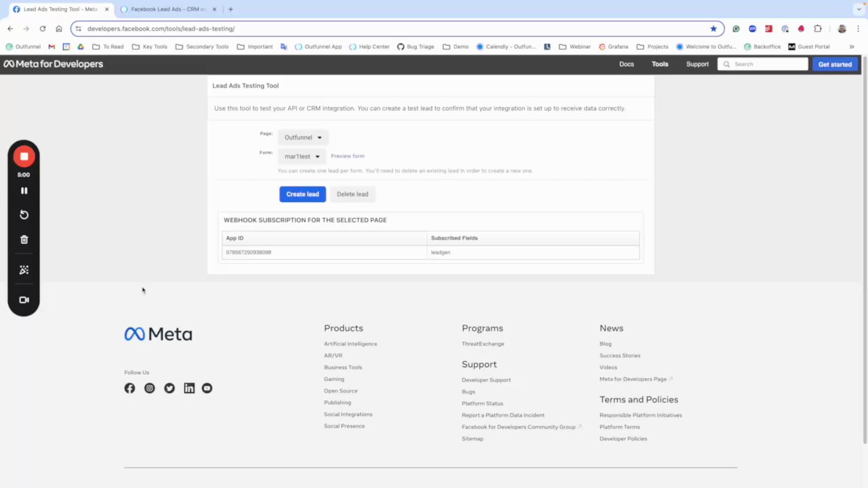This screenshot has height=488, width=868.
Task: Open the Extensions puzzle-piece menu
Action: click(817, 28)
